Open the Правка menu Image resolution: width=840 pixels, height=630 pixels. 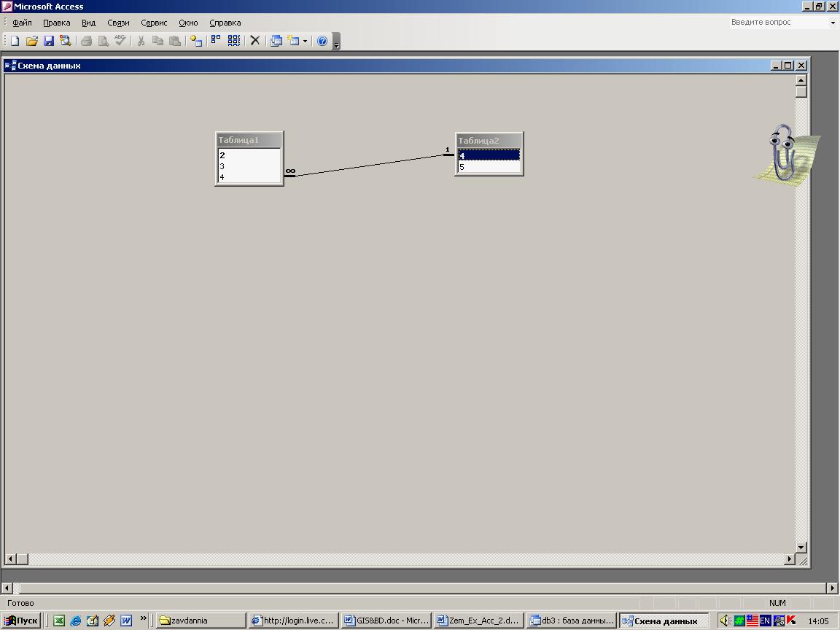click(x=56, y=23)
